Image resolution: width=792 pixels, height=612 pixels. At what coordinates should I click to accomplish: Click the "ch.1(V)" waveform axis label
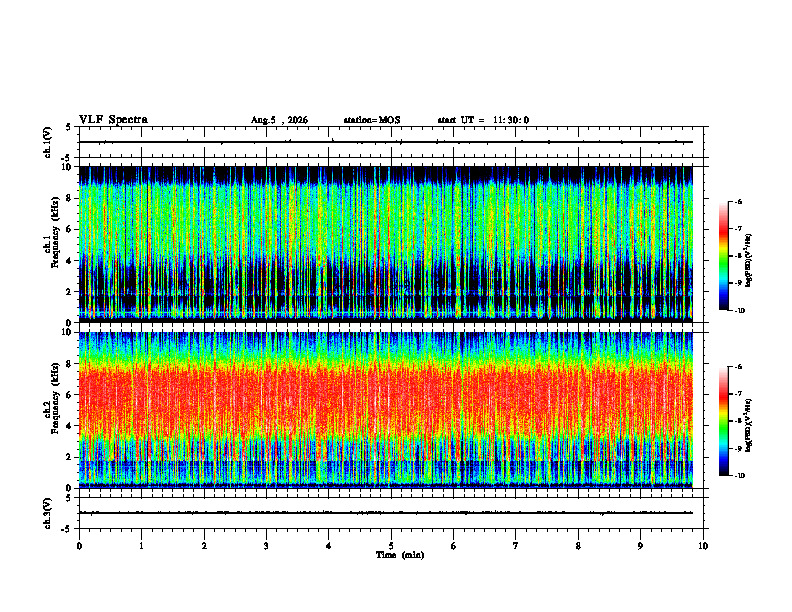(x=47, y=142)
